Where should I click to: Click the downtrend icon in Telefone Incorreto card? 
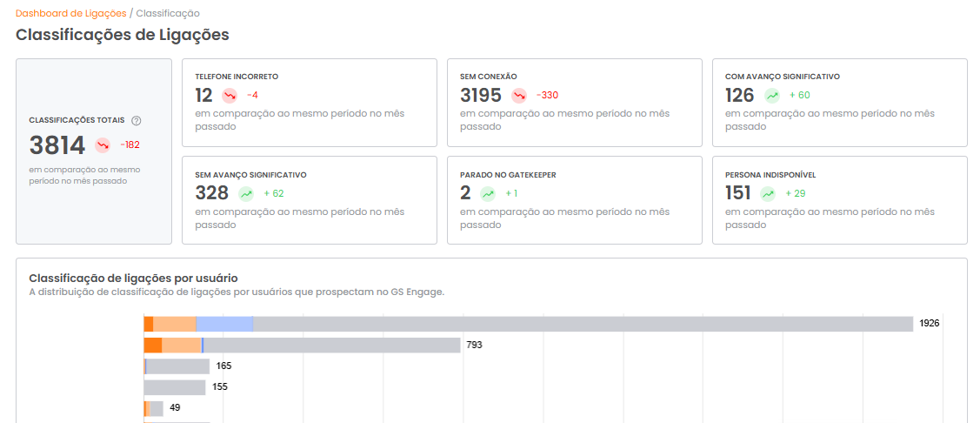[230, 95]
